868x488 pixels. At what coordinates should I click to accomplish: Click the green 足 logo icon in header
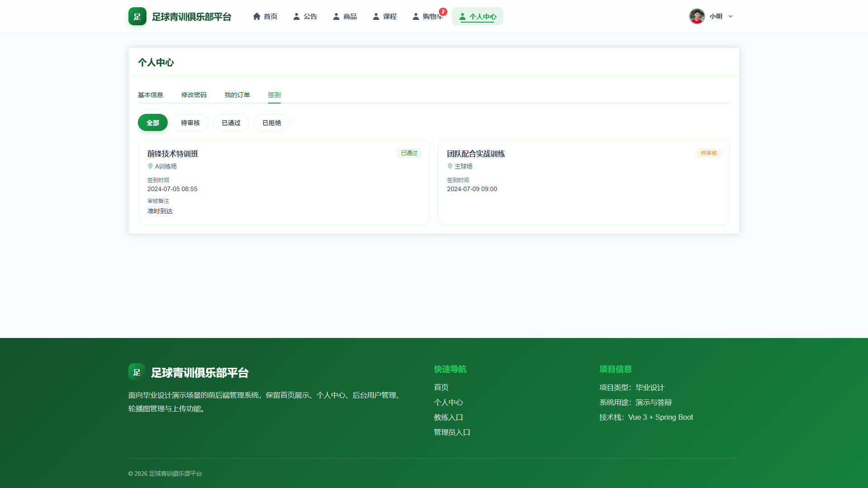(137, 16)
